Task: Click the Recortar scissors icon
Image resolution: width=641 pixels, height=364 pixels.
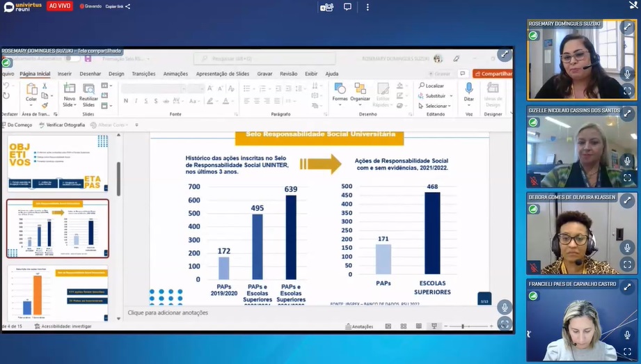Action: tap(45, 86)
